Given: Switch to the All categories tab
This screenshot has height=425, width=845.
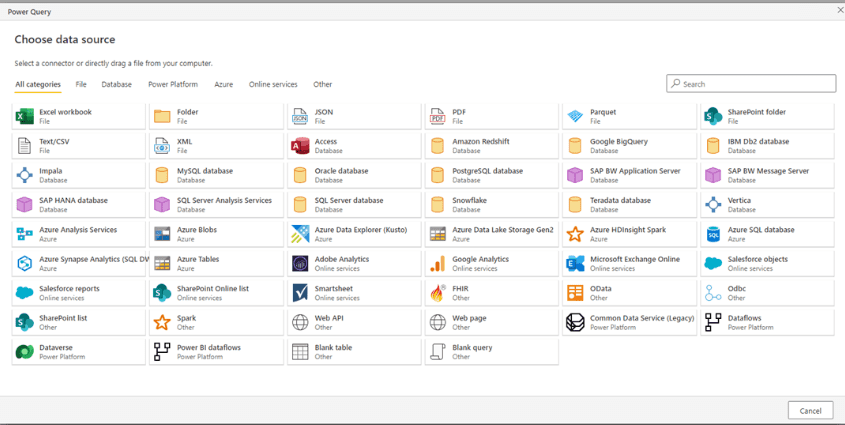Looking at the screenshot, I should (x=38, y=84).
